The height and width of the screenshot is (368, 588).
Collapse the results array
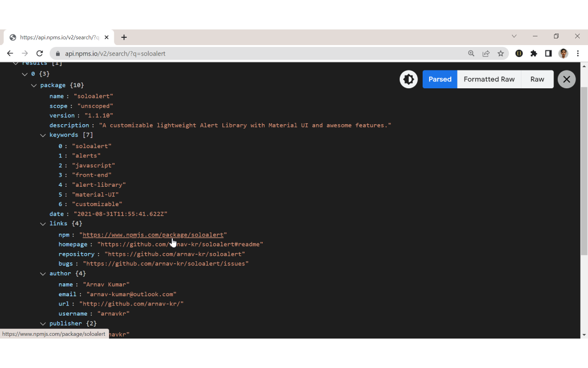[x=16, y=63]
